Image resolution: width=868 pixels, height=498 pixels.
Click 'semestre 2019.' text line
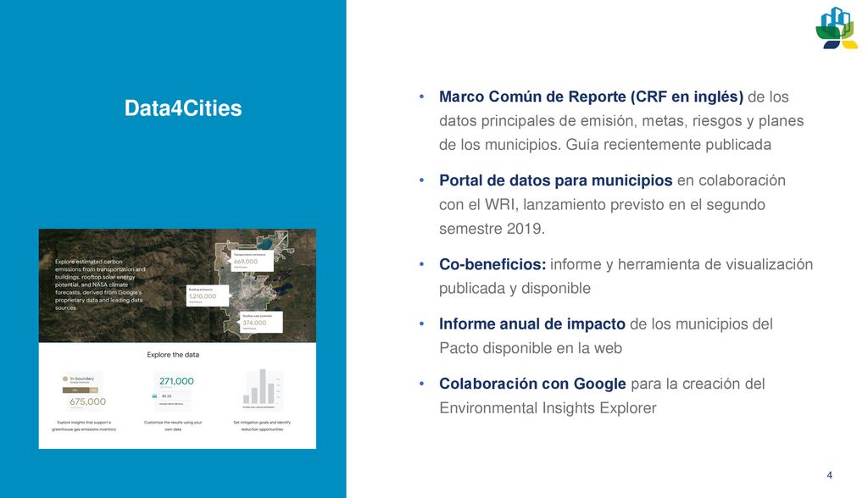pyautogui.click(x=492, y=229)
